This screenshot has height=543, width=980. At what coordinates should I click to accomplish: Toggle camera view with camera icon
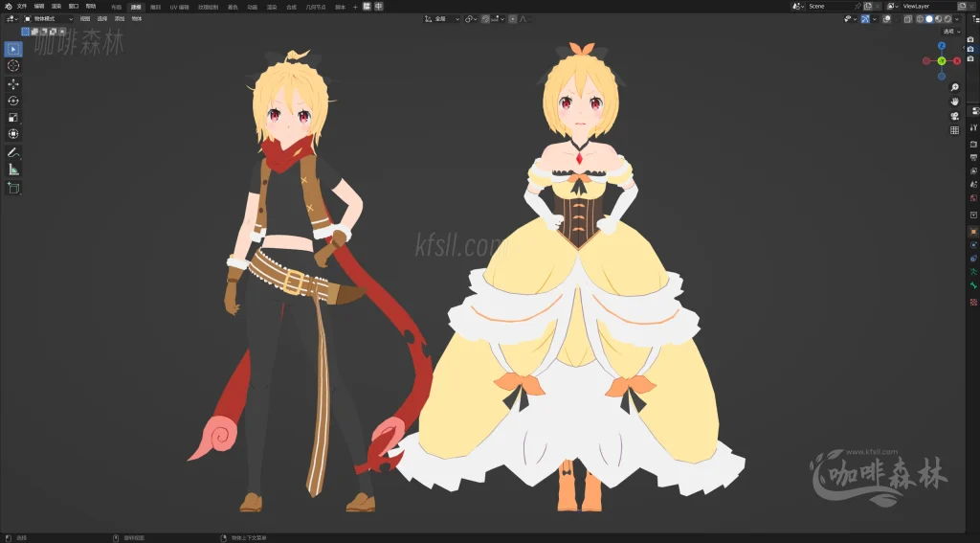click(954, 116)
